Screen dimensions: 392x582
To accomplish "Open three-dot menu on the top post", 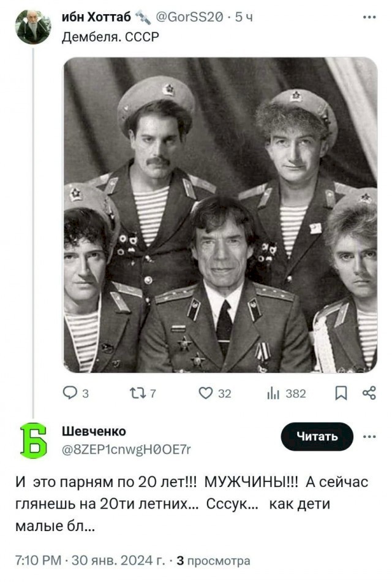I will pyautogui.click(x=369, y=17).
